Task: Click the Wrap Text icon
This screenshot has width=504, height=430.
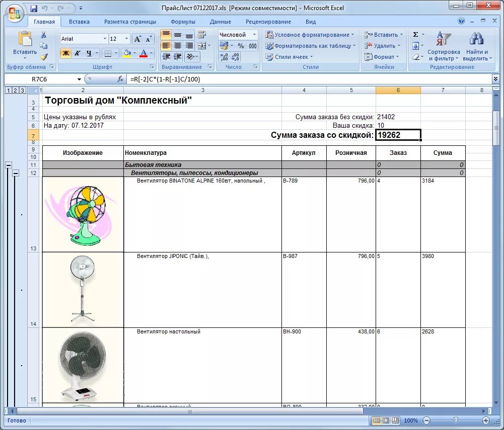Action: pos(202,34)
